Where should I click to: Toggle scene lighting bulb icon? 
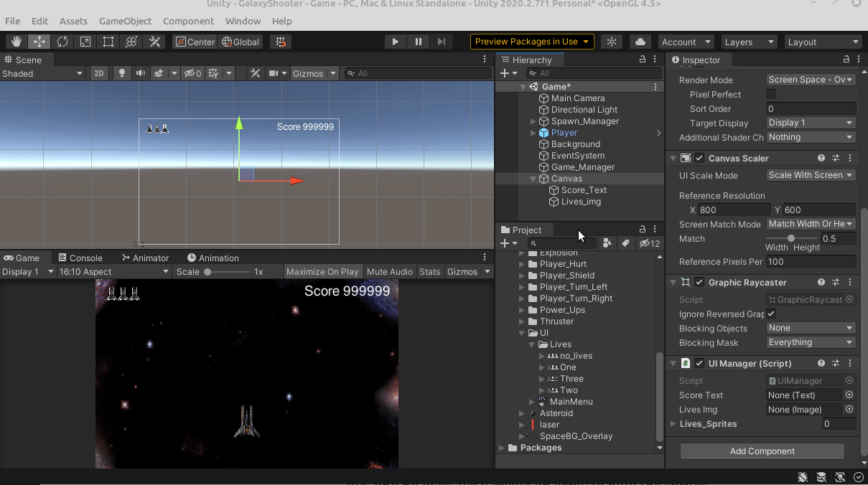(122, 73)
